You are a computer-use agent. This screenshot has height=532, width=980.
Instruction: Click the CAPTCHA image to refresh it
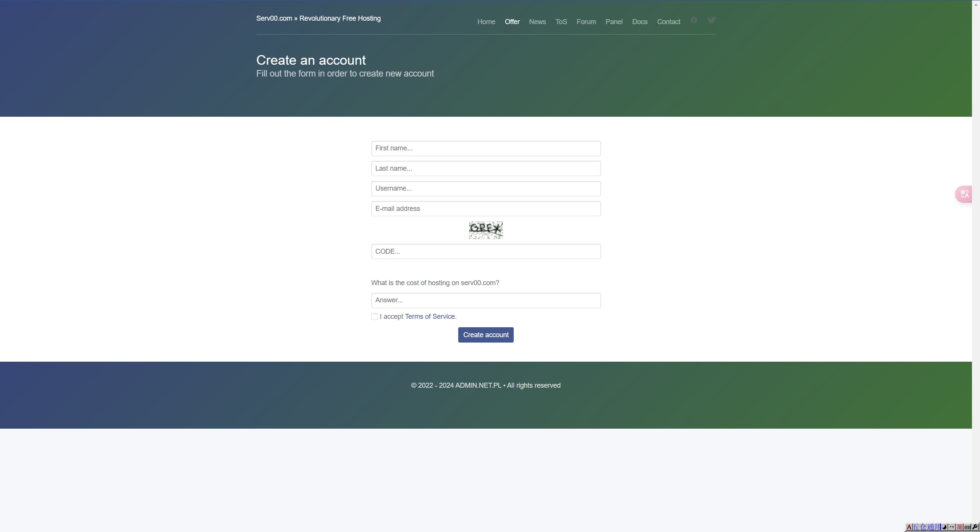point(485,229)
